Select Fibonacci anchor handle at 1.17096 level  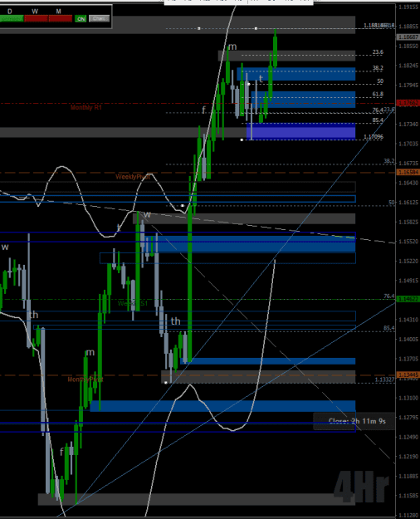tap(242, 140)
